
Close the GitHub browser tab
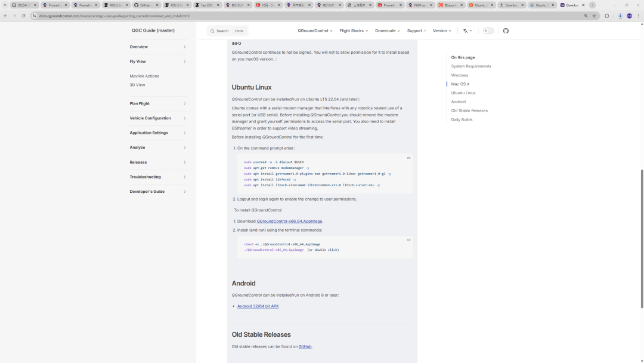(157, 5)
